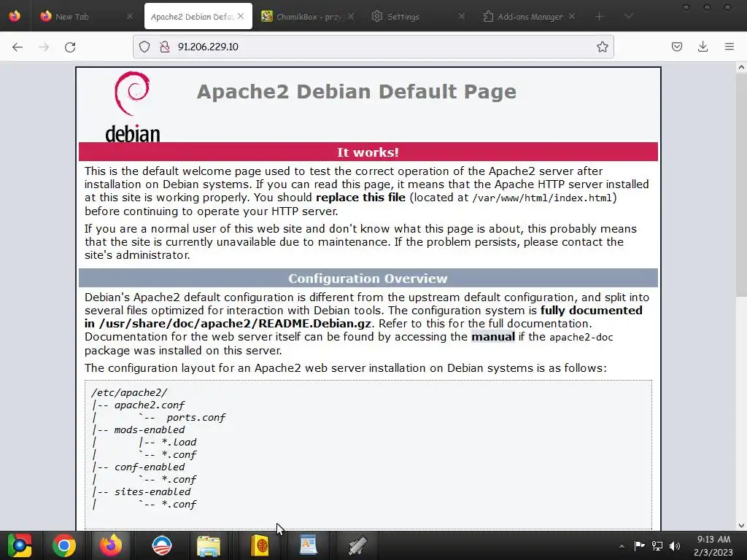Click the scrollbar up arrow
747x560 pixels.
(741, 68)
